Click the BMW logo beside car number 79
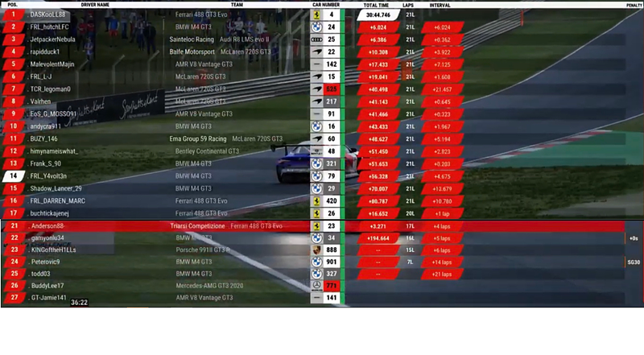The height and width of the screenshot is (355, 644). point(316,176)
